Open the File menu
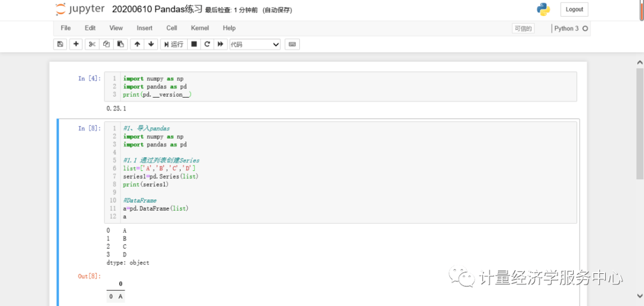The image size is (644, 306). [66, 28]
